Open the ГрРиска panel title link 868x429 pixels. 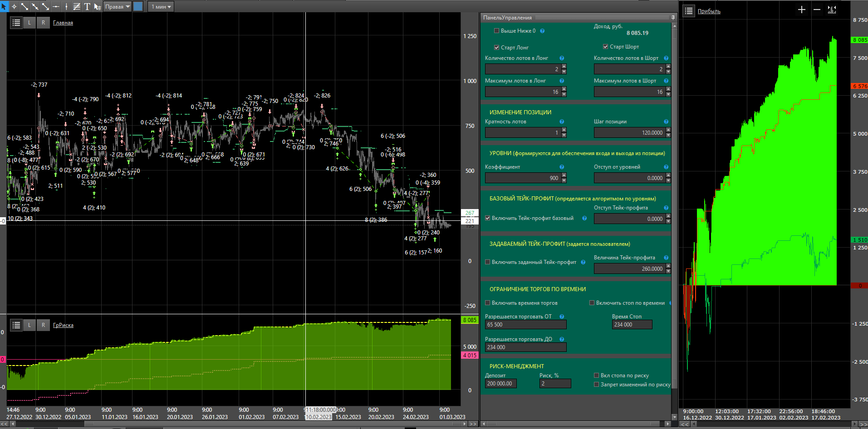pyautogui.click(x=63, y=325)
